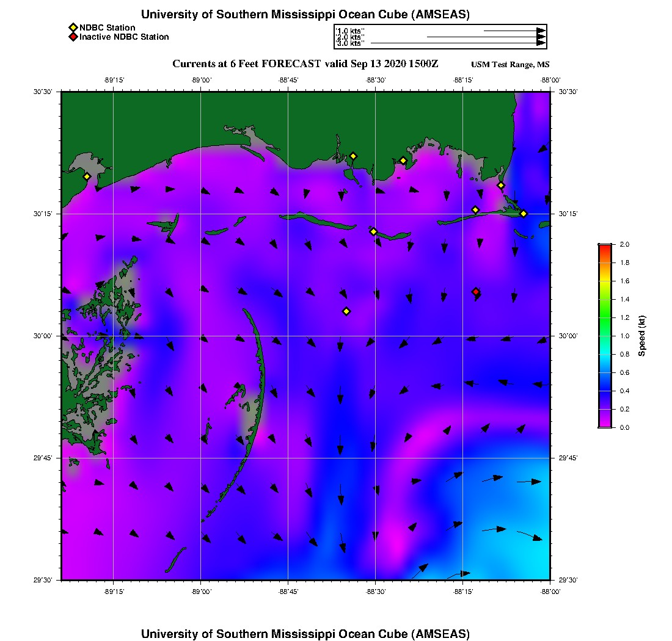Select the southernmost yellow station marker
672x641 pixels.
point(346,311)
